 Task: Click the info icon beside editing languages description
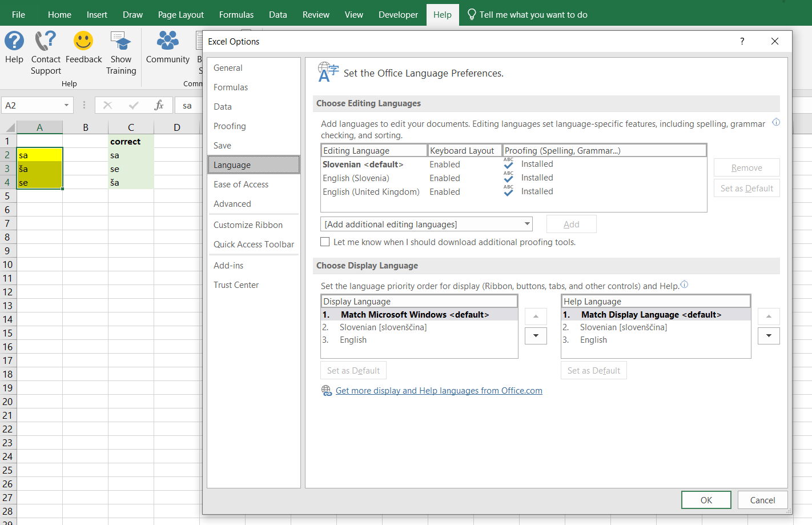[775, 122]
